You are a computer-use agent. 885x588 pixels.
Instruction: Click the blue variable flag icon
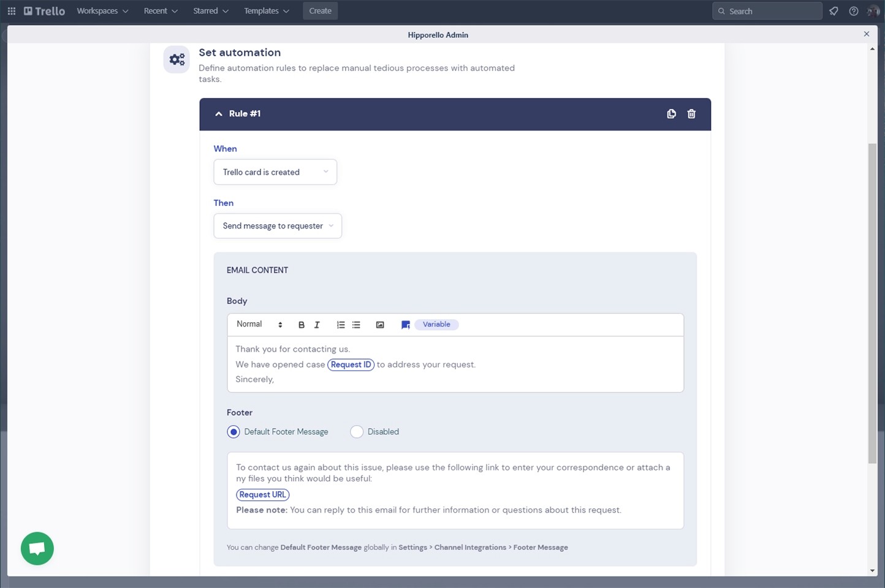(405, 325)
